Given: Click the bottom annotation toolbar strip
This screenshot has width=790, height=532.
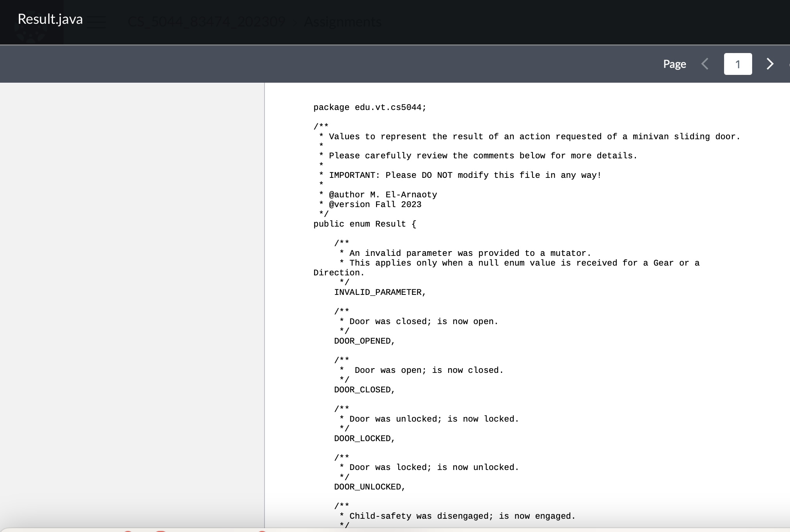Looking at the screenshot, I should 390,530.
